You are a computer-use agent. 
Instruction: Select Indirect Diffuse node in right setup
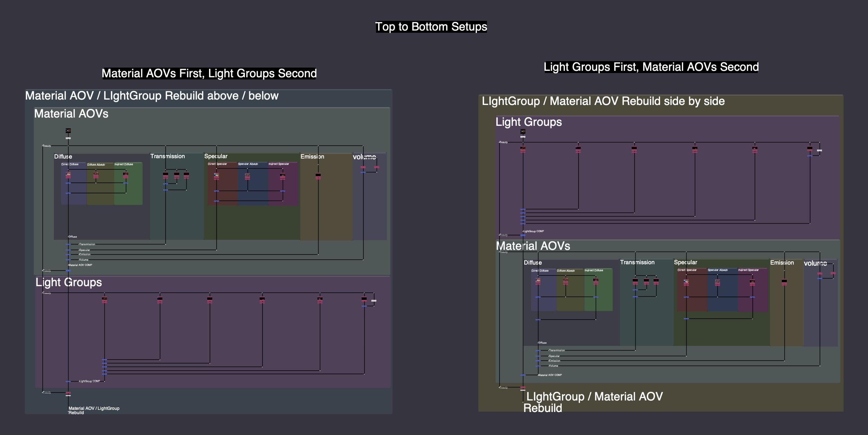[x=596, y=281]
